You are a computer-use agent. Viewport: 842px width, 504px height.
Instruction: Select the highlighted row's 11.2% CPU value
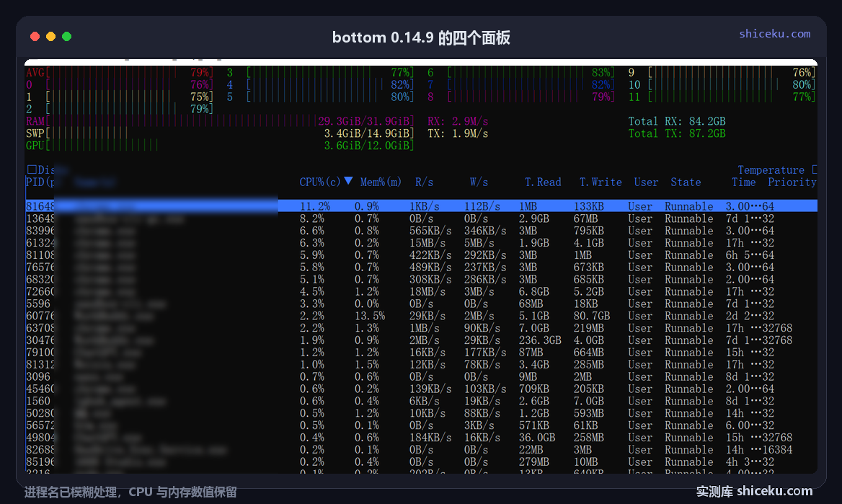tap(315, 206)
